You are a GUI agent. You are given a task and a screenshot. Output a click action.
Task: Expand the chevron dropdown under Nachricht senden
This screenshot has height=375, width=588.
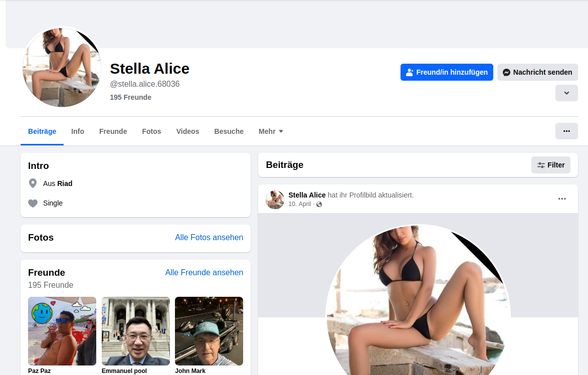click(566, 93)
